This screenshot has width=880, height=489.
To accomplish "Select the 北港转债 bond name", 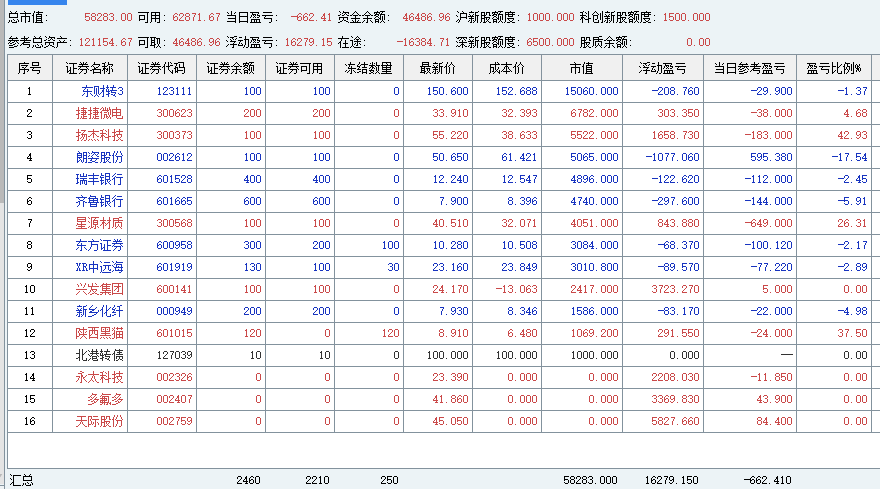I will (x=99, y=355).
